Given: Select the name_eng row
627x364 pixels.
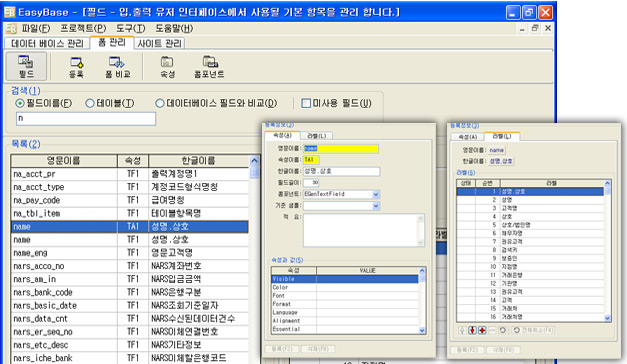Looking at the screenshot, I should click(x=130, y=253).
